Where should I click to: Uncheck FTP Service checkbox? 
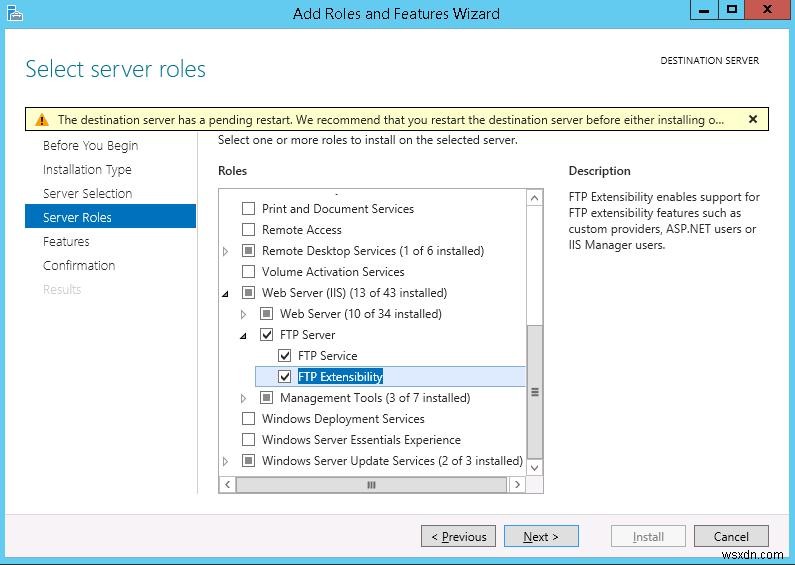[x=285, y=356]
